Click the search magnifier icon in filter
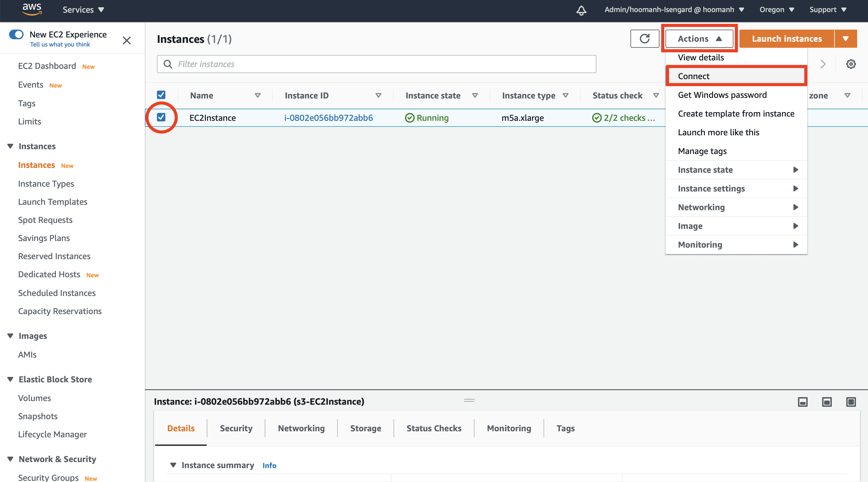 tap(168, 64)
